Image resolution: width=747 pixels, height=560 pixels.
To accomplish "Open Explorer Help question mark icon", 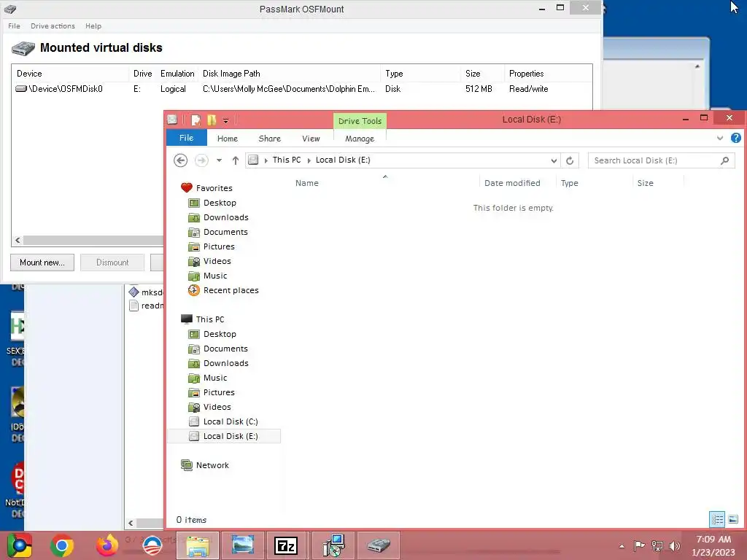I will [735, 138].
